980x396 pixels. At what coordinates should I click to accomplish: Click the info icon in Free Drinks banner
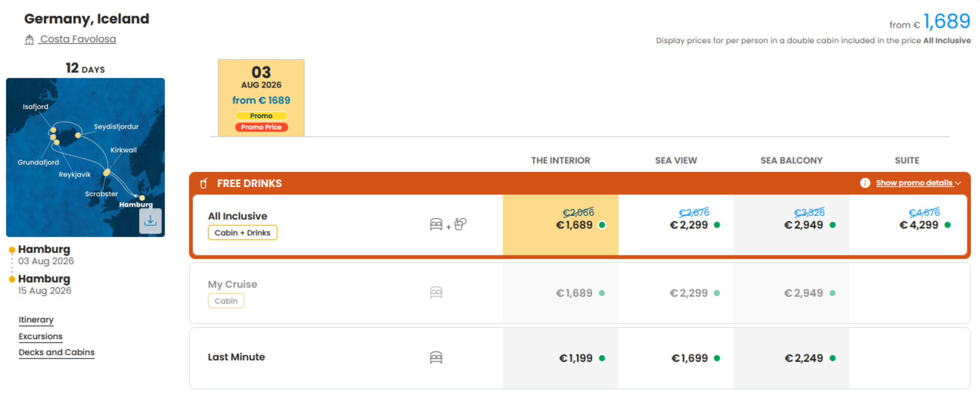(x=865, y=183)
